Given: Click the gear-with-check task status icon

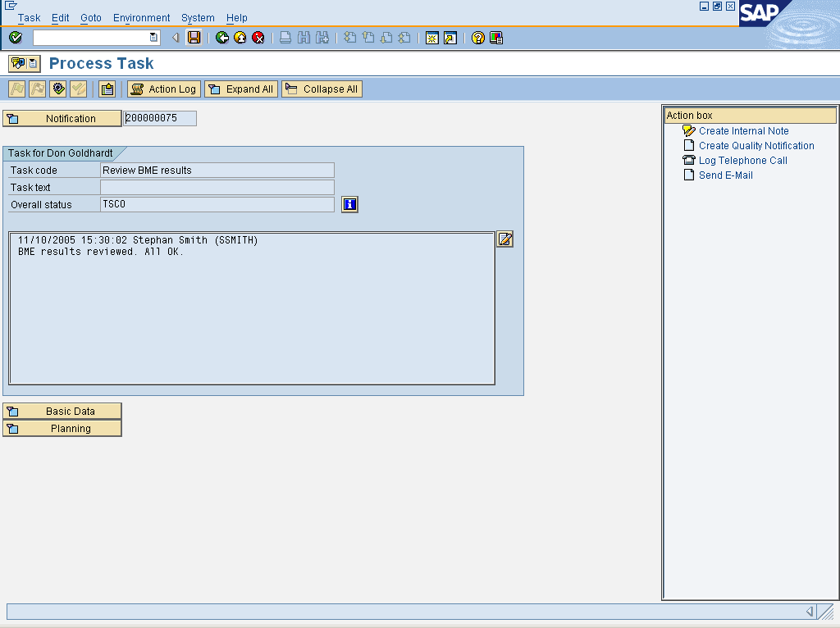Looking at the screenshot, I should coord(58,89).
